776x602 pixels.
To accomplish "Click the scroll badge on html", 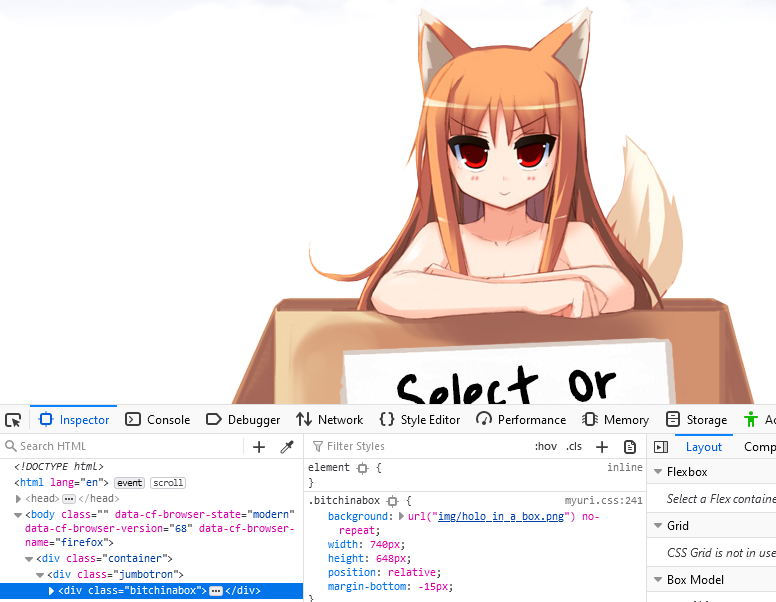I will [168, 483].
